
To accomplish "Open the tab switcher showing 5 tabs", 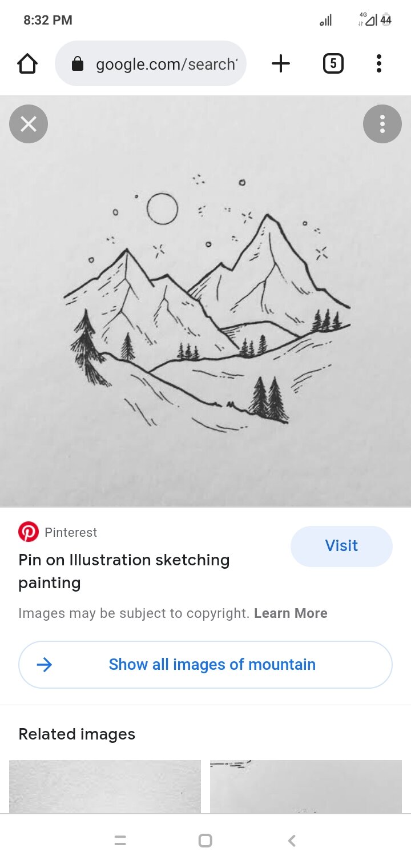I will (333, 63).
